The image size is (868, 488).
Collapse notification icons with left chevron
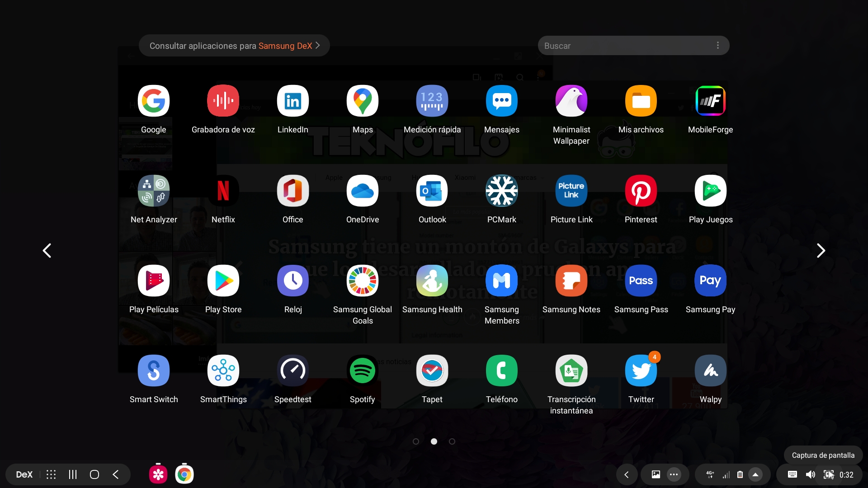tap(627, 474)
